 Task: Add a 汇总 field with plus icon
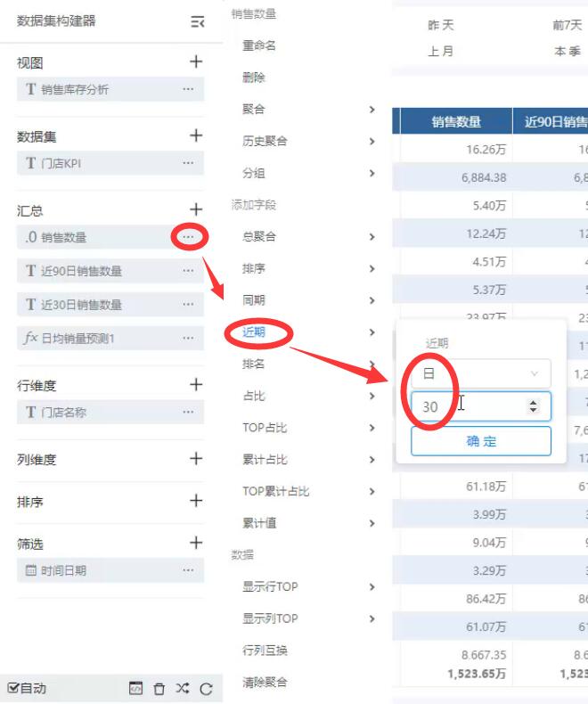tap(196, 209)
